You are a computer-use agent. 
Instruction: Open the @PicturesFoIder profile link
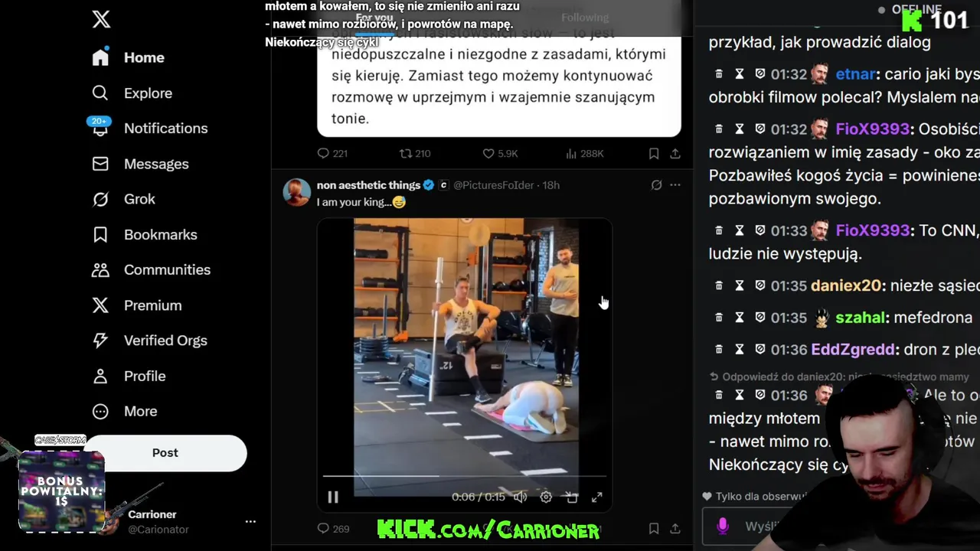coord(496,185)
